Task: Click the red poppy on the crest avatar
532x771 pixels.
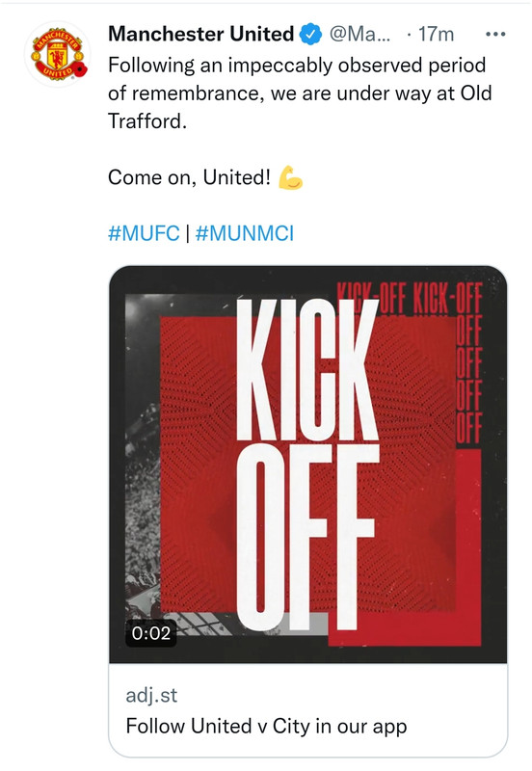Action: click(80, 69)
